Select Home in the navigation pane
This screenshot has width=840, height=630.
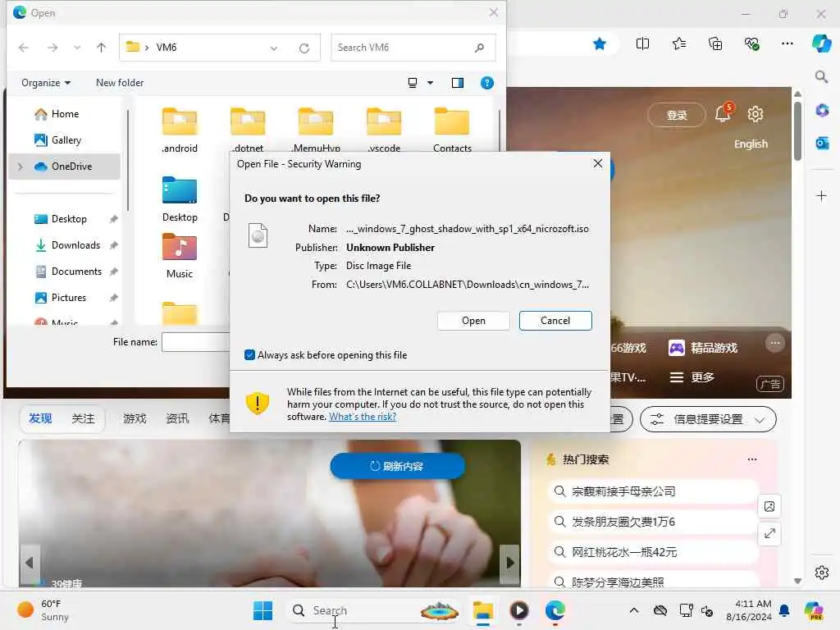pos(64,113)
